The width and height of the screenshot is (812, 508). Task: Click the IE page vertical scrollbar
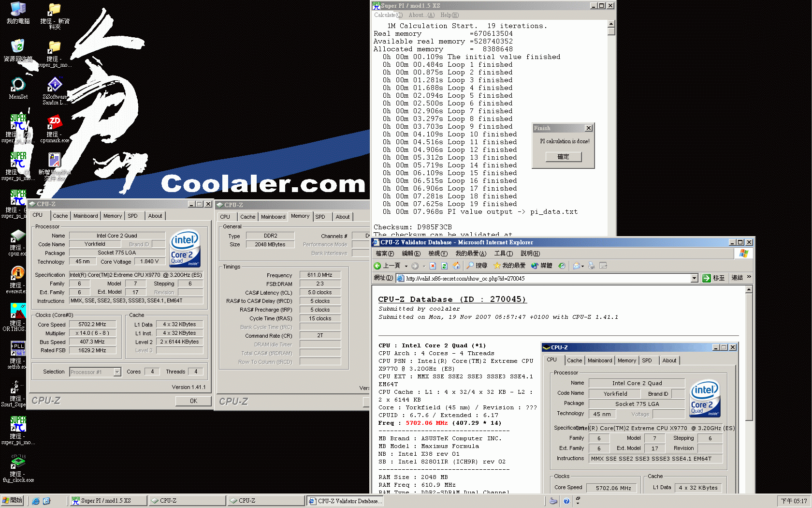[749, 358]
